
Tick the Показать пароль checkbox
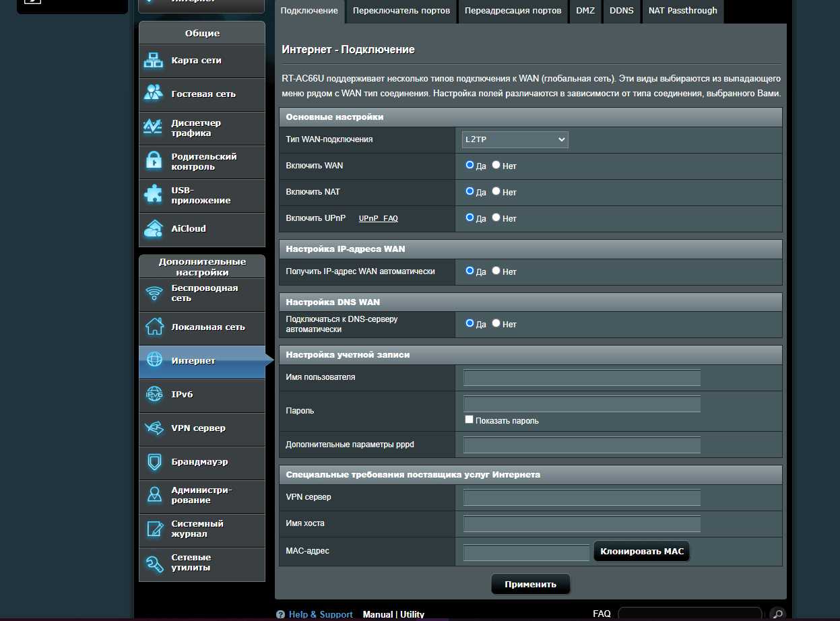pyautogui.click(x=470, y=420)
